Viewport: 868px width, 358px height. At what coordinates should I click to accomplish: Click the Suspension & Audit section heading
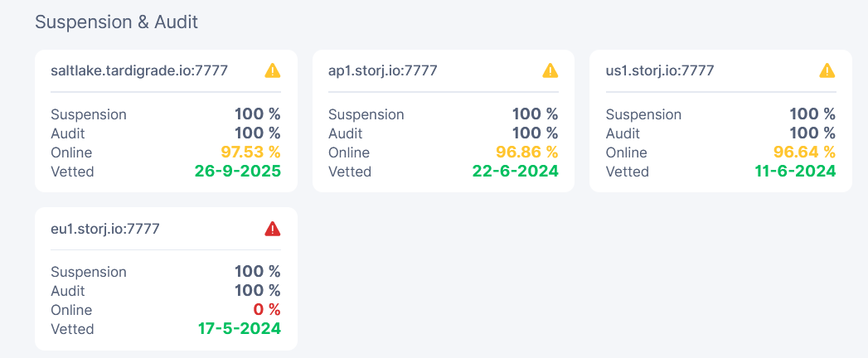click(116, 22)
